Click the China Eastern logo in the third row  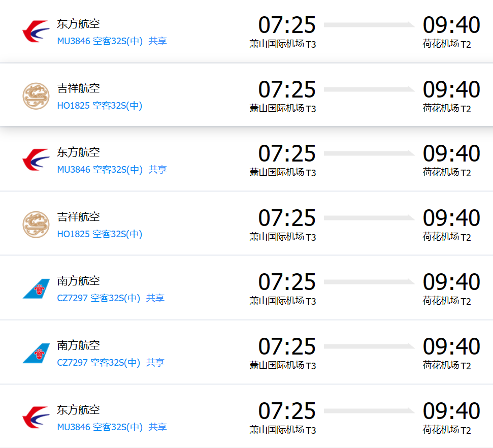click(36, 160)
